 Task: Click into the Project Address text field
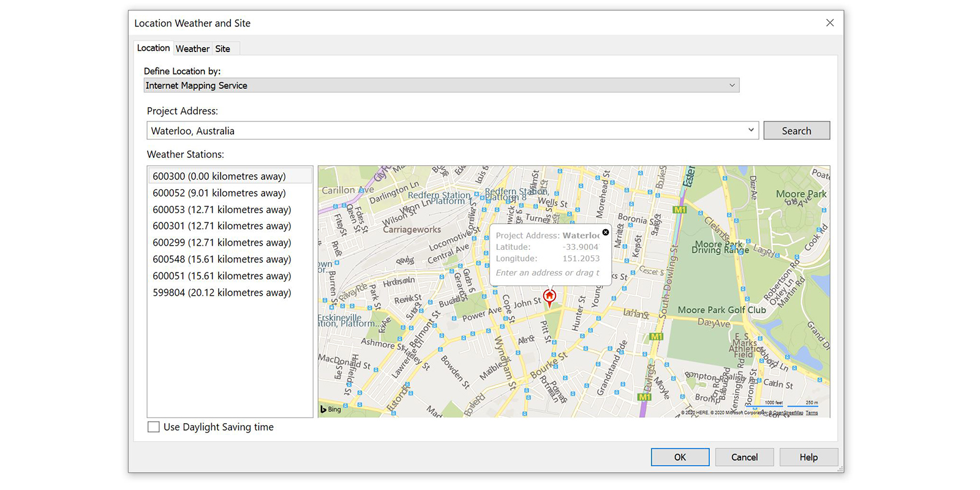point(441,130)
